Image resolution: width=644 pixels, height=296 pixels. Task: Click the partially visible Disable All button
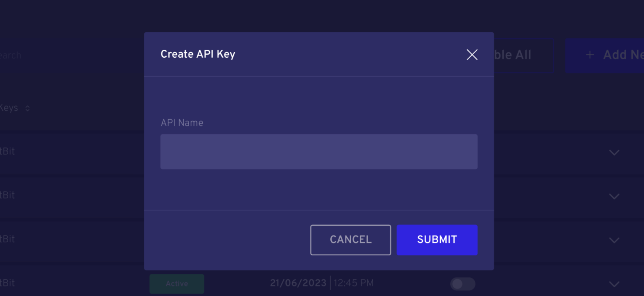524,55
